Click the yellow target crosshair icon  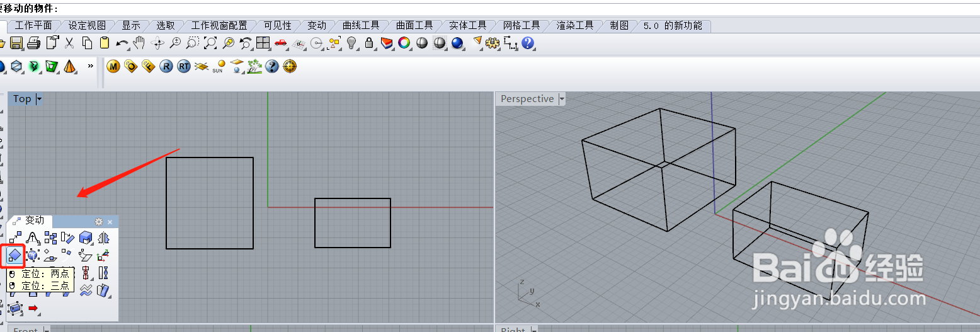tap(290, 66)
